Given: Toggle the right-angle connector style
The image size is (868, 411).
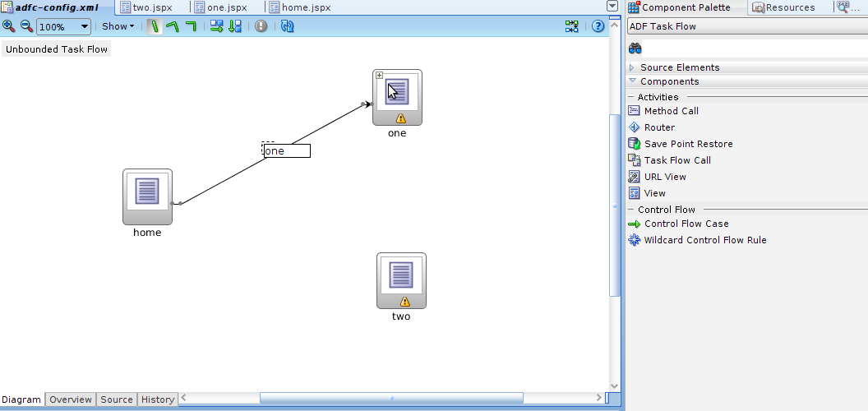Looking at the screenshot, I should click(x=191, y=26).
